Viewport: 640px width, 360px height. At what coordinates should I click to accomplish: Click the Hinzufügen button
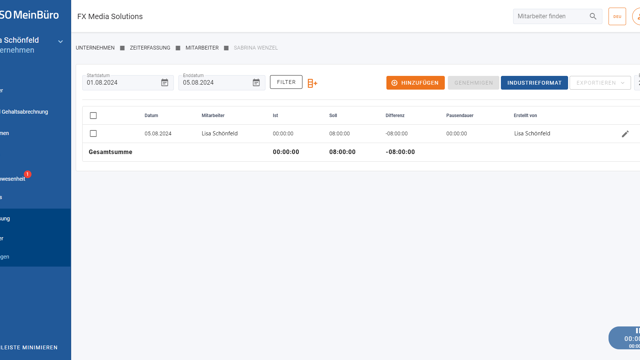click(415, 83)
